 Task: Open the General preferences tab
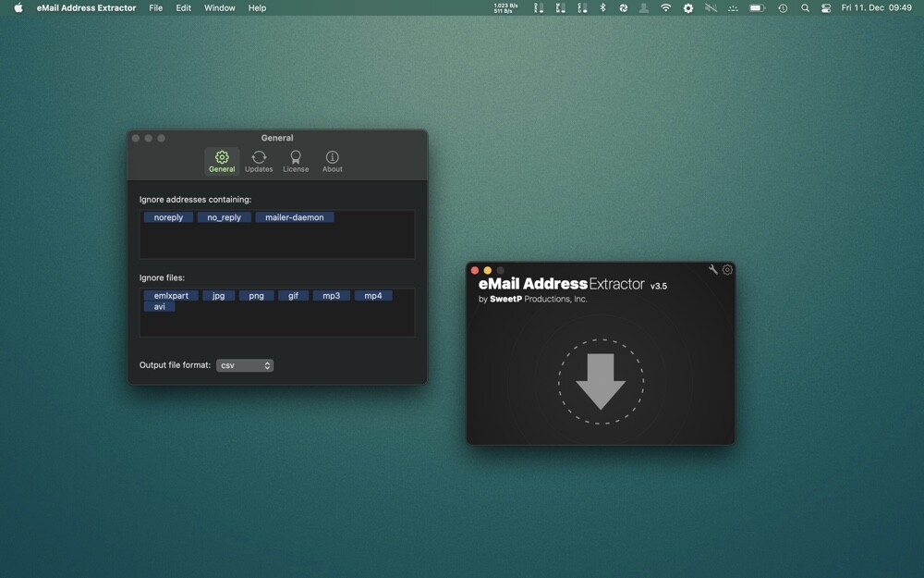[x=222, y=162]
